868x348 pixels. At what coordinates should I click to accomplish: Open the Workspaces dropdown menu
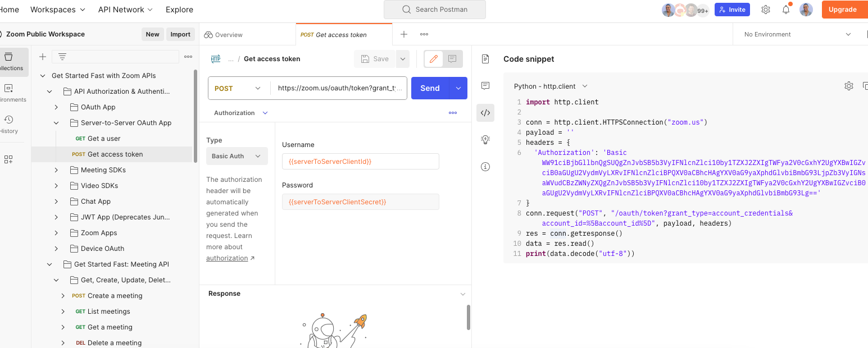coord(58,10)
